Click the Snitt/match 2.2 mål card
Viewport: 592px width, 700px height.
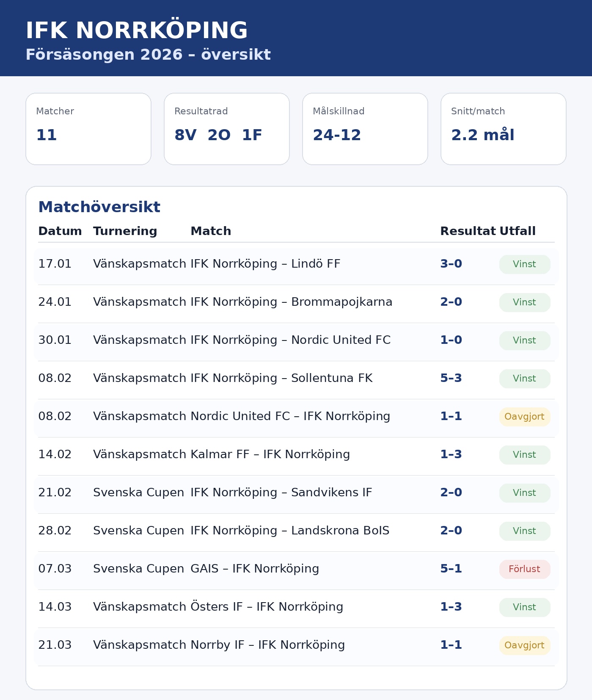click(x=503, y=129)
